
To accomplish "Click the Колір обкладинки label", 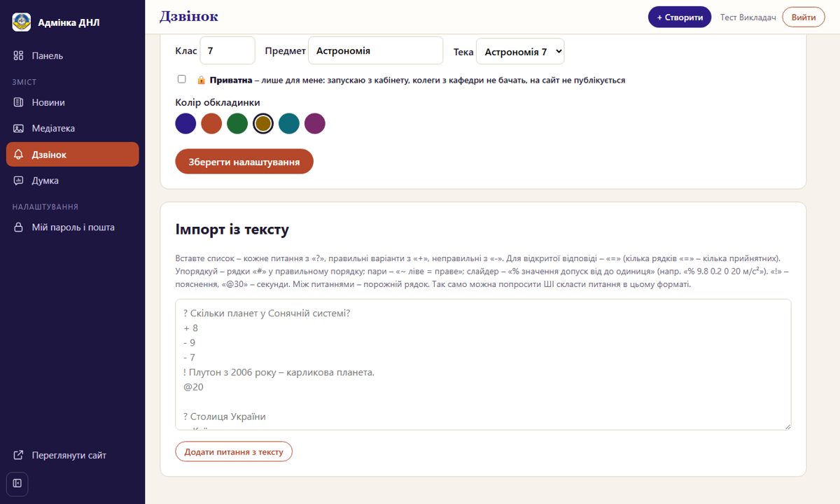I will (218, 102).
